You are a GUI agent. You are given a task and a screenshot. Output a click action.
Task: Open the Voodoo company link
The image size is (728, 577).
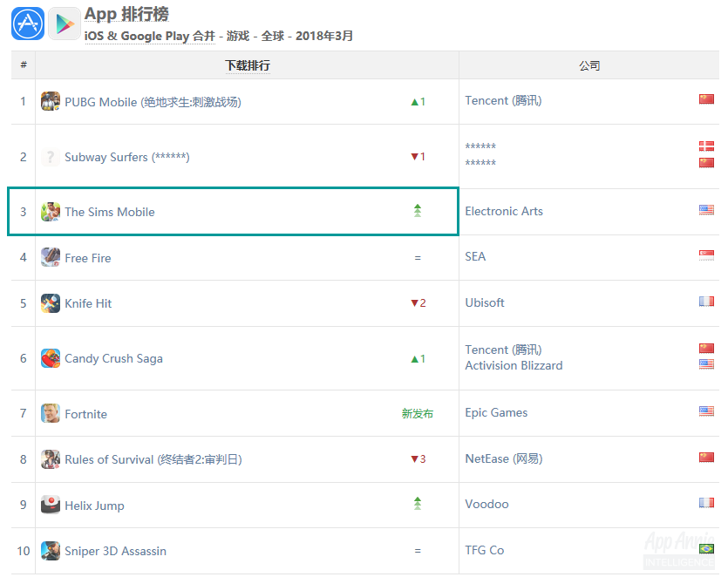[486, 504]
